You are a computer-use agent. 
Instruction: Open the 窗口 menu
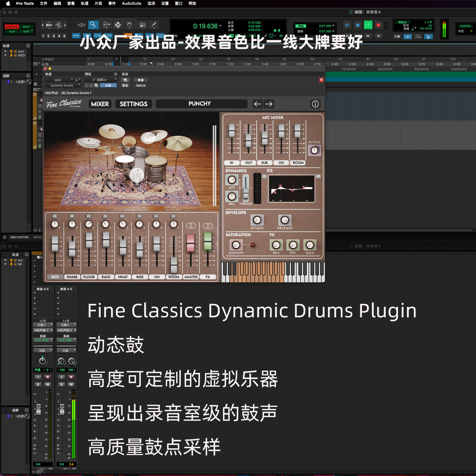click(x=179, y=4)
